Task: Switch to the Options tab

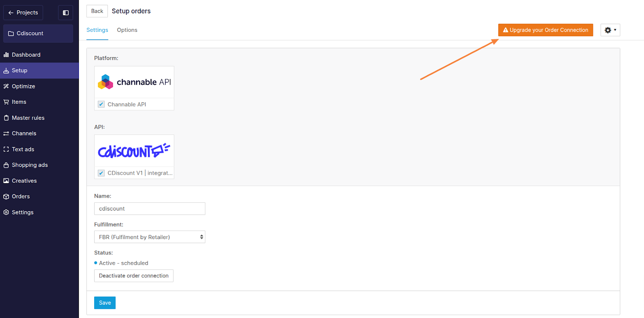Action: (x=127, y=30)
